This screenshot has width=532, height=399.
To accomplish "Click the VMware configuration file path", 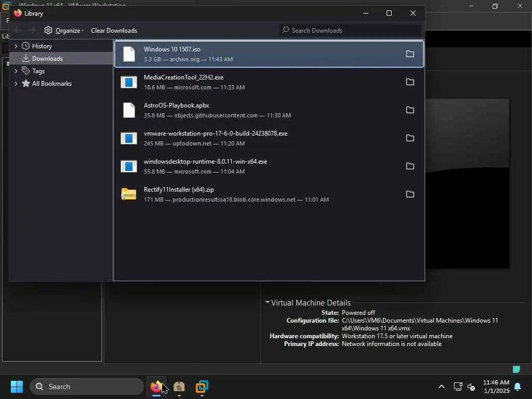I will pyautogui.click(x=420, y=324).
